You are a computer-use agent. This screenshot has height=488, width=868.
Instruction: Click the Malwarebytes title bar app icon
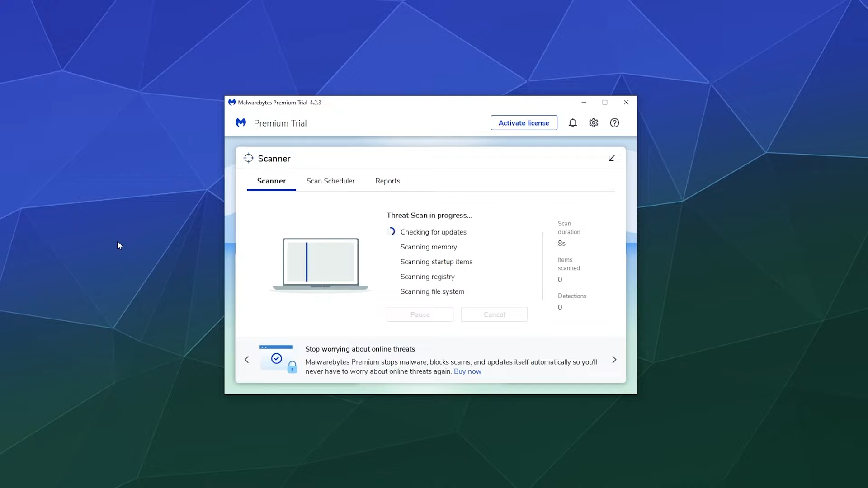click(x=232, y=103)
